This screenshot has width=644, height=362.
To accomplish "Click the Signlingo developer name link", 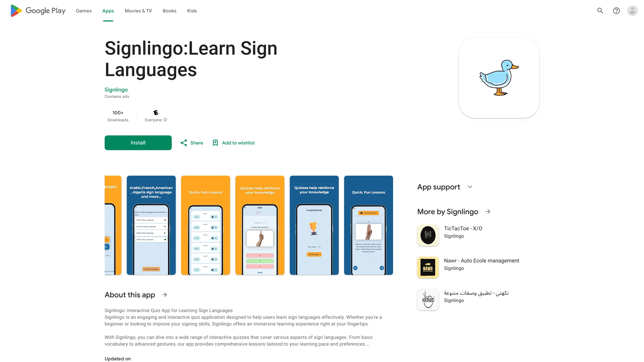I will click(x=116, y=89).
